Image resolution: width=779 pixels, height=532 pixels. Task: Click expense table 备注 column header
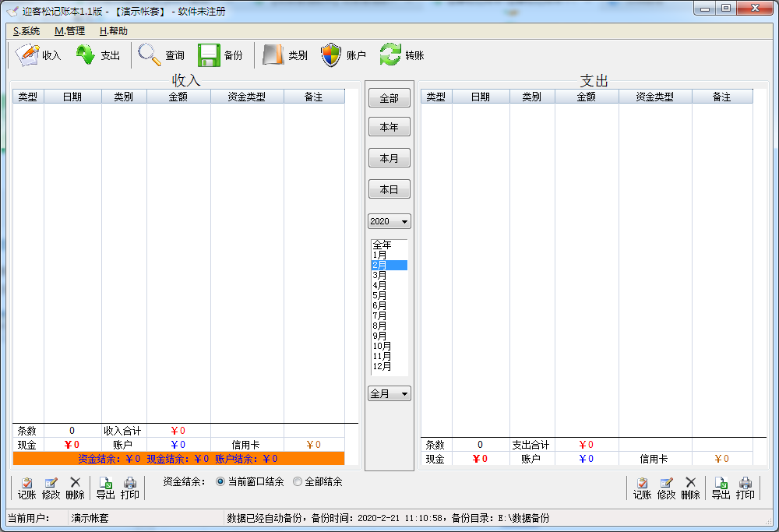722,97
